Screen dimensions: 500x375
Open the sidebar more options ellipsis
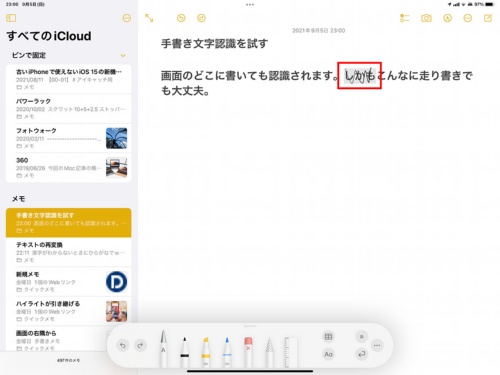click(127, 18)
